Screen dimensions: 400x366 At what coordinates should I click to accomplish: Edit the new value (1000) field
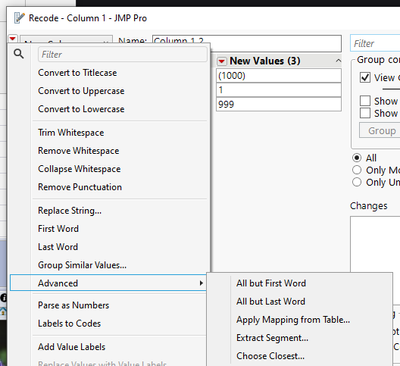(279, 76)
